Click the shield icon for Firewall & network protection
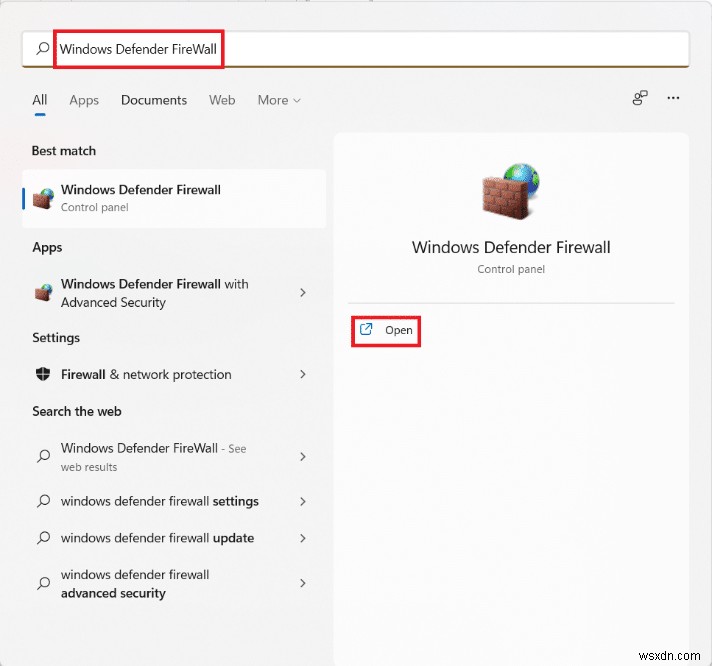The image size is (712, 666). tap(43, 374)
